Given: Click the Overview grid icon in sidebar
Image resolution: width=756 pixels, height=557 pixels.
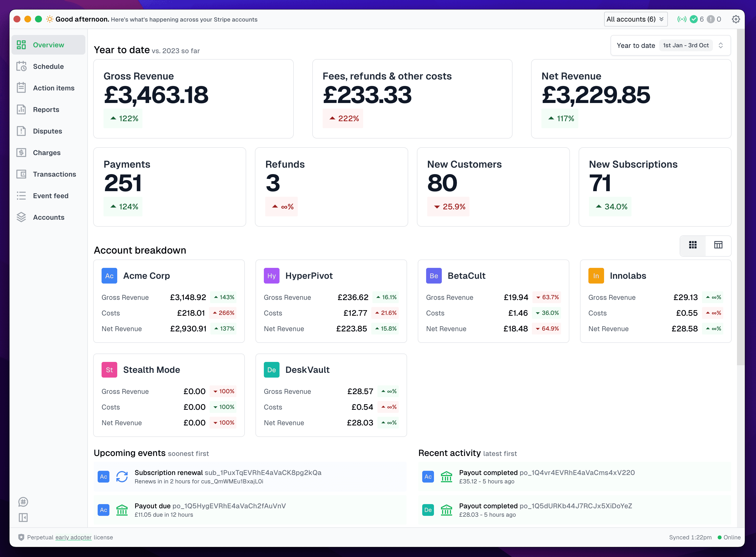Looking at the screenshot, I should coord(21,45).
